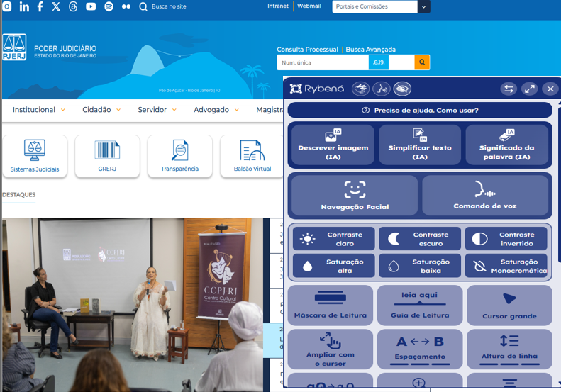Enable Navegação Facial
The image size is (561, 392).
tap(355, 195)
